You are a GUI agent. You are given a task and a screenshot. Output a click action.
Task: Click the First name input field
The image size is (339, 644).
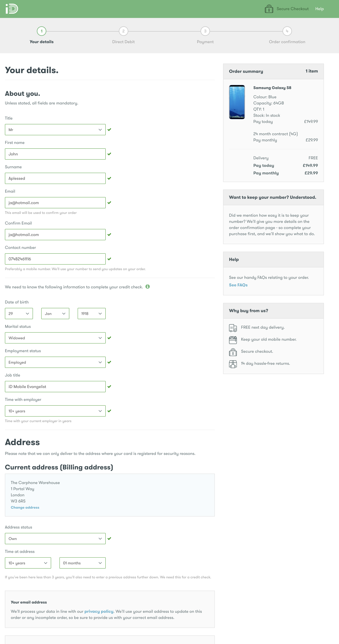[55, 154]
